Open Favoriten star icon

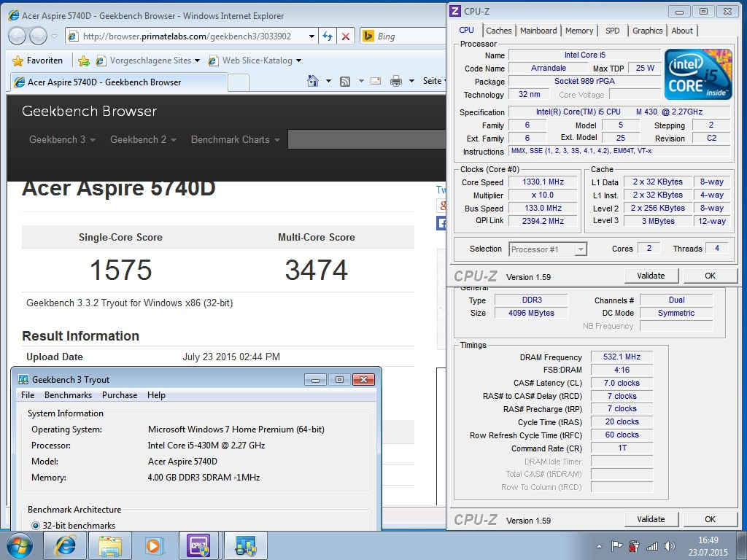tap(18, 61)
